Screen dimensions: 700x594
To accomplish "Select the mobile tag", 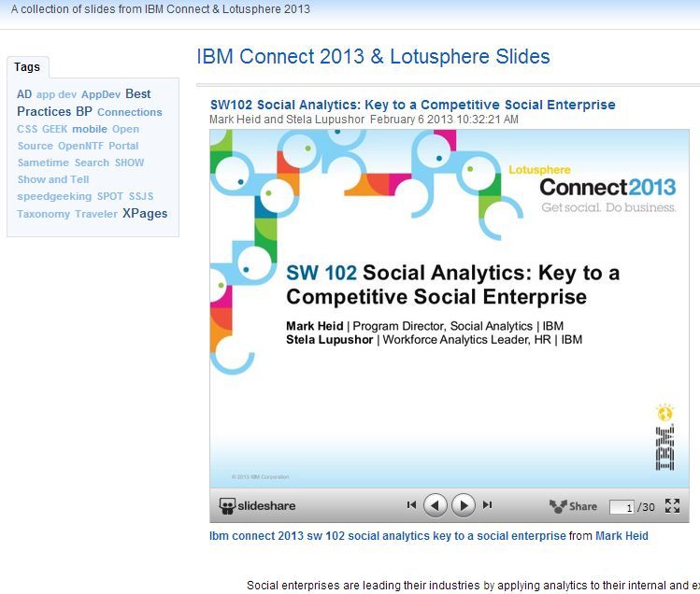I will click(x=90, y=129).
